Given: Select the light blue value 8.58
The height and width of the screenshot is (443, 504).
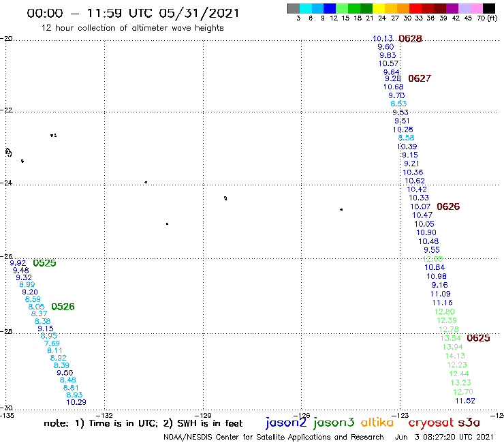Looking at the screenshot, I should (406, 138).
